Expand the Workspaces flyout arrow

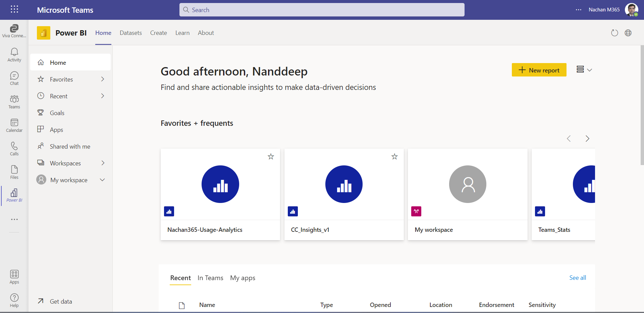[103, 163]
